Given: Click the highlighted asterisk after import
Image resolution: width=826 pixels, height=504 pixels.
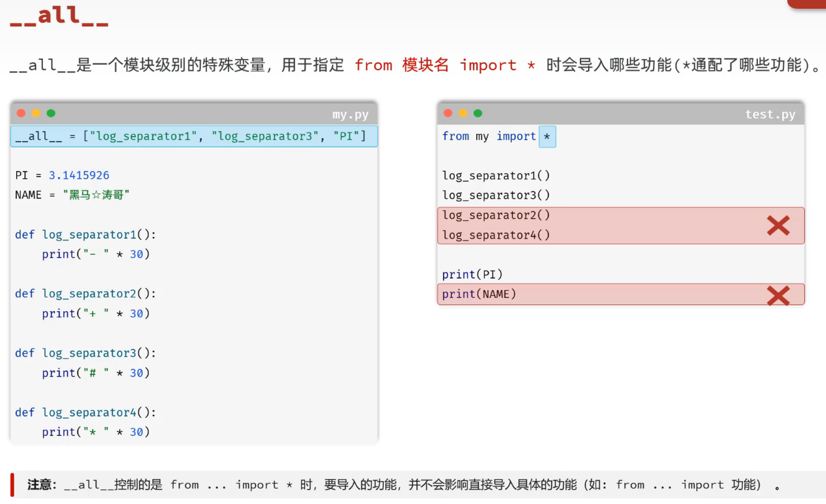Looking at the screenshot, I should [547, 136].
